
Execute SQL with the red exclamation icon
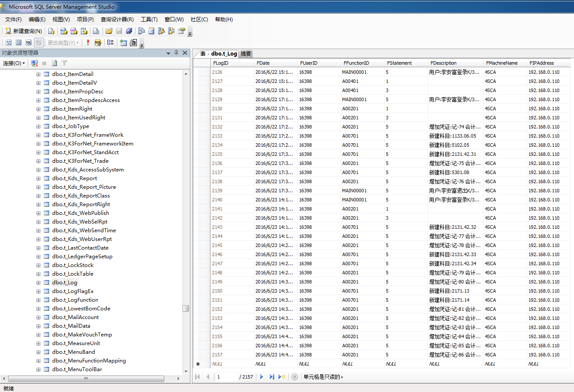88,43
